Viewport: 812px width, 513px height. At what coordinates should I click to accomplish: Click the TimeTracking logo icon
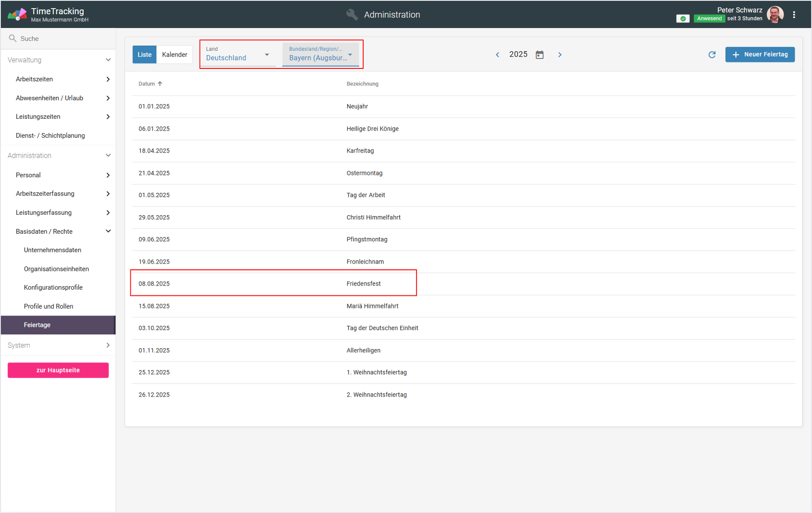(17, 15)
